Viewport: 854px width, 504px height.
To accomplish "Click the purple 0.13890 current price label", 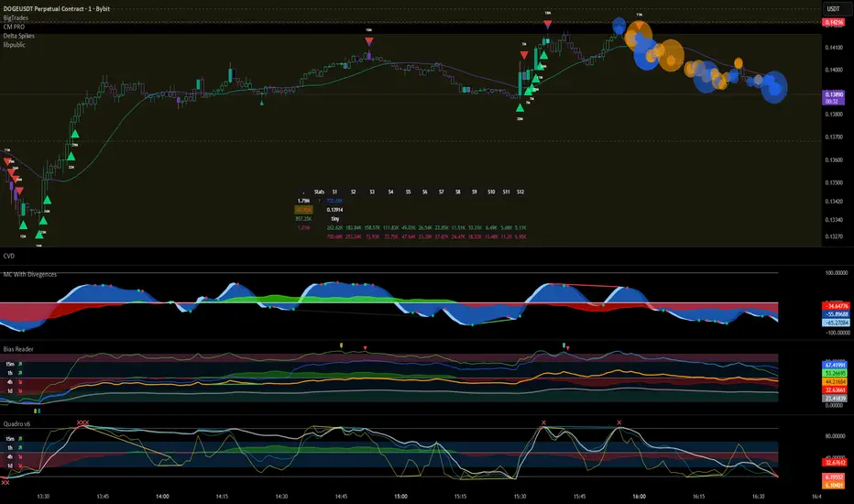I will 834,94.
